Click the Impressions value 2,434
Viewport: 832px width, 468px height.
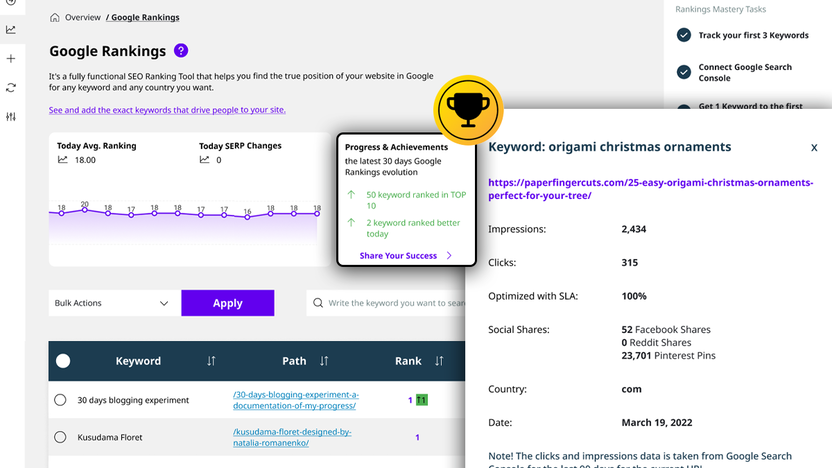[x=634, y=229]
